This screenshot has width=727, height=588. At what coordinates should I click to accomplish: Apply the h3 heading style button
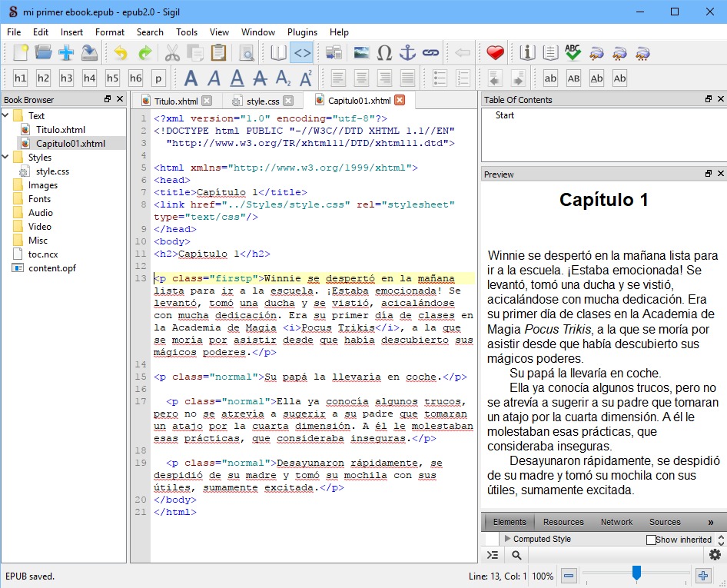pos(67,78)
